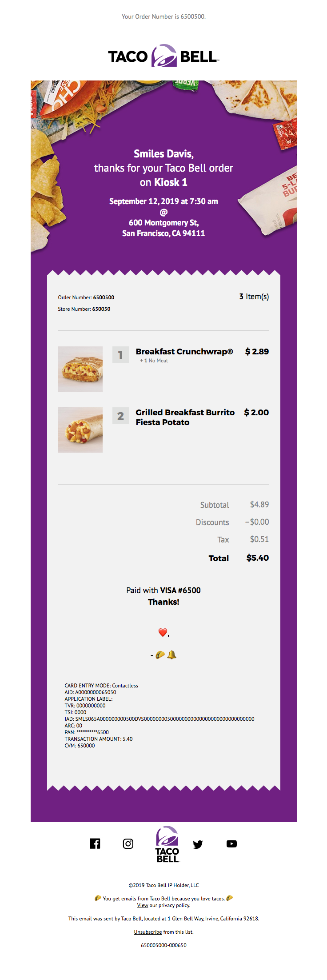The width and height of the screenshot is (327, 980).
Task: Click the View privacy policy link
Action: (143, 905)
